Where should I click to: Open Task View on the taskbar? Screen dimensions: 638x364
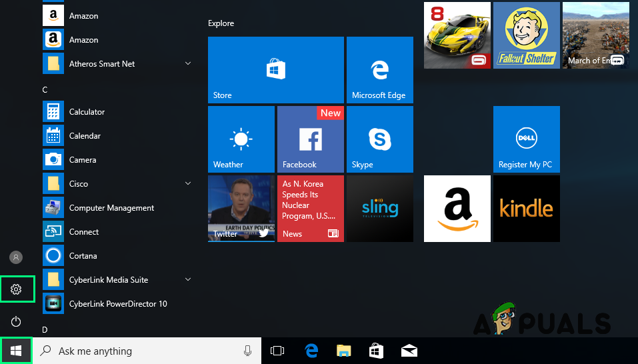[277, 351]
